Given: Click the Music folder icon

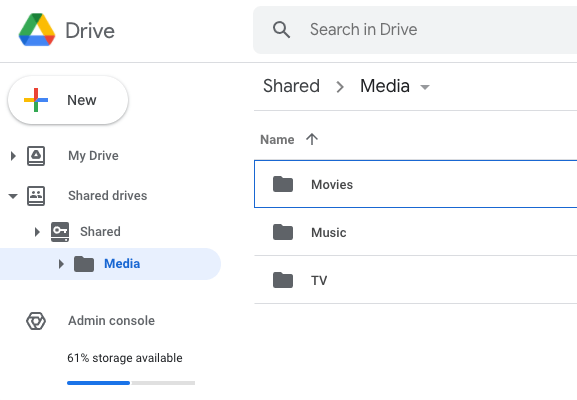Looking at the screenshot, I should 283,232.
